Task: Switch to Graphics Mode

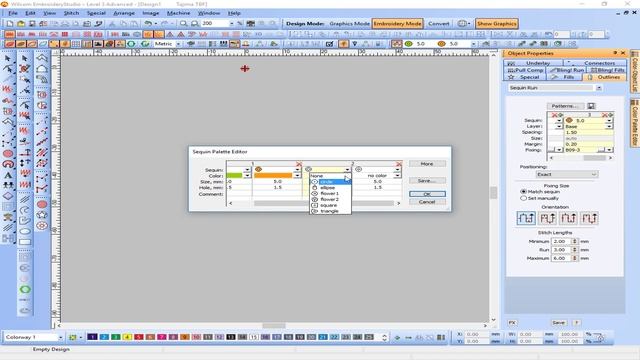Action: pos(349,24)
